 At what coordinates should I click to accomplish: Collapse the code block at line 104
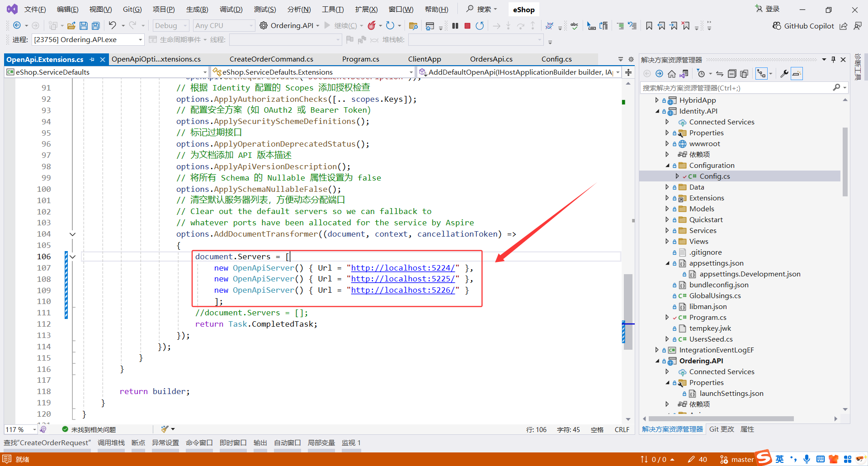pos(72,234)
